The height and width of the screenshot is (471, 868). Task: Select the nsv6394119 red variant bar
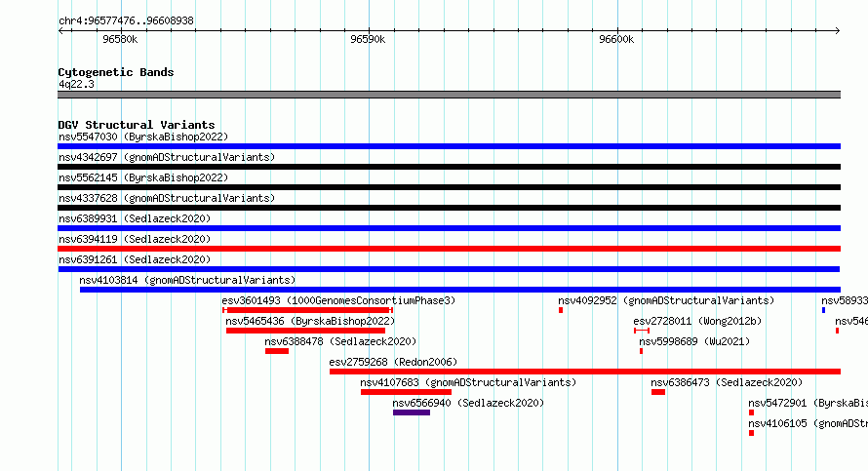[449, 249]
